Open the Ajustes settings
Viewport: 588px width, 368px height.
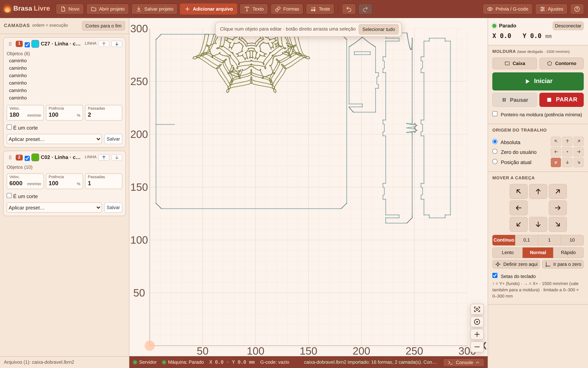(x=551, y=9)
